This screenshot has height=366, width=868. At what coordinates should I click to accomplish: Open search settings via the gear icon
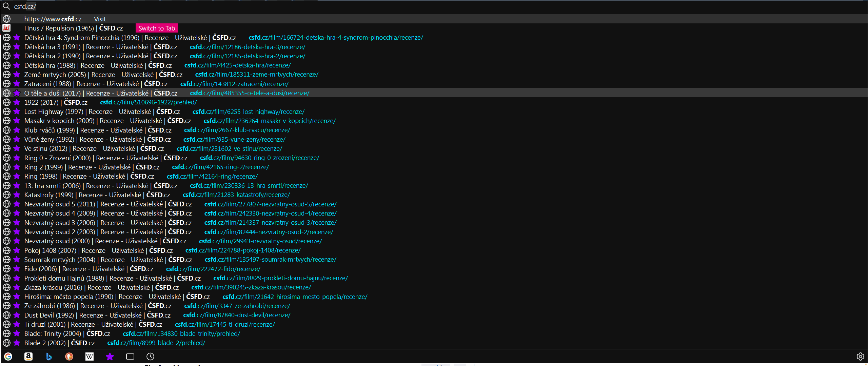click(862, 357)
